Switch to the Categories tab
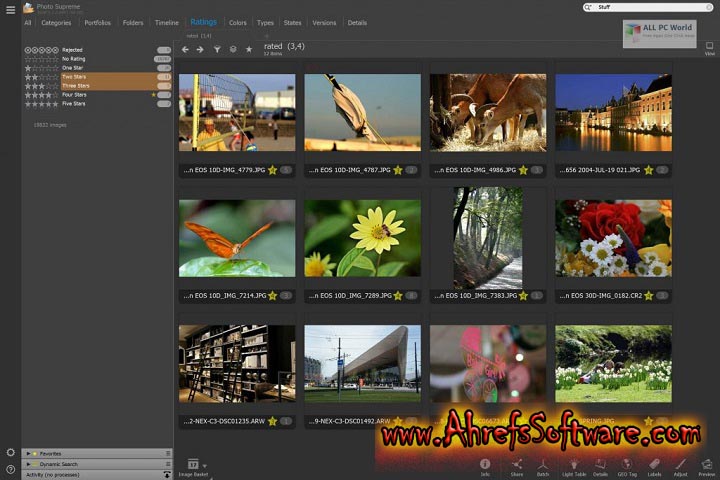Image resolution: width=720 pixels, height=480 pixels. click(56, 23)
